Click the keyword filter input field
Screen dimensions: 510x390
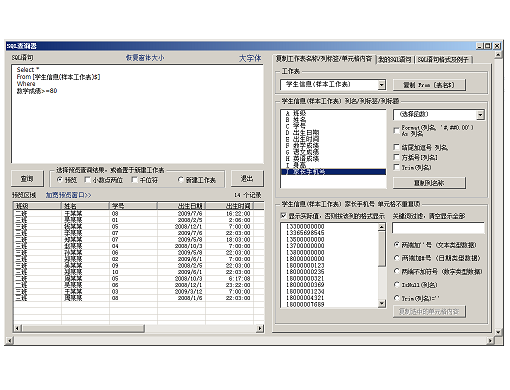(438, 228)
